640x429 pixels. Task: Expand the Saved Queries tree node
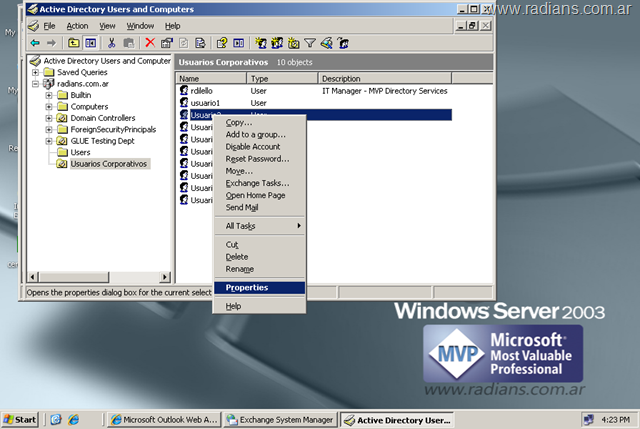(x=36, y=72)
